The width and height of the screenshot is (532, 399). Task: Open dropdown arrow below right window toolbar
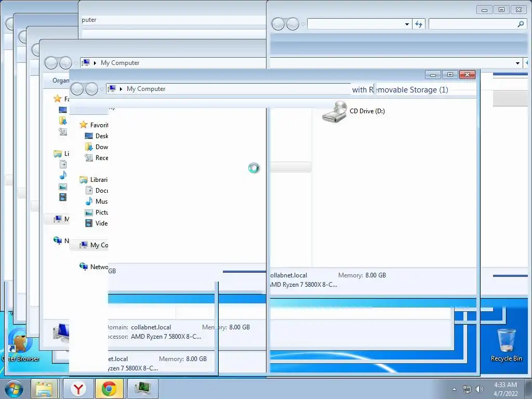[517, 63]
